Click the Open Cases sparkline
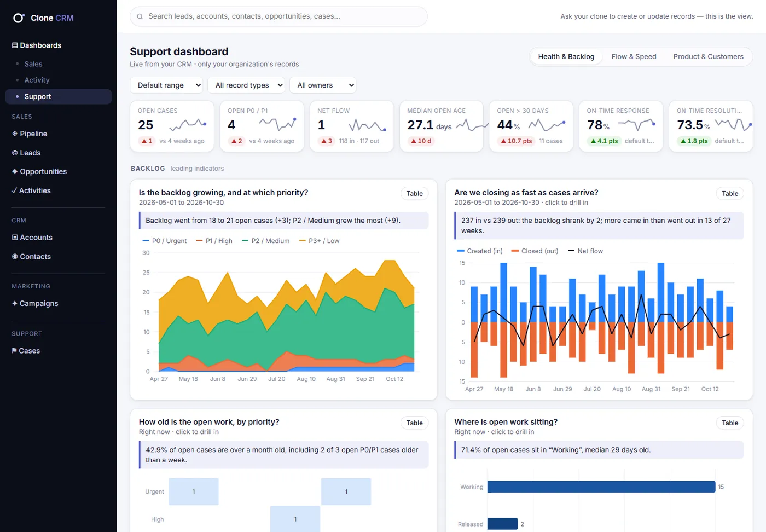Screen dimensions: 766x532 pos(188,125)
